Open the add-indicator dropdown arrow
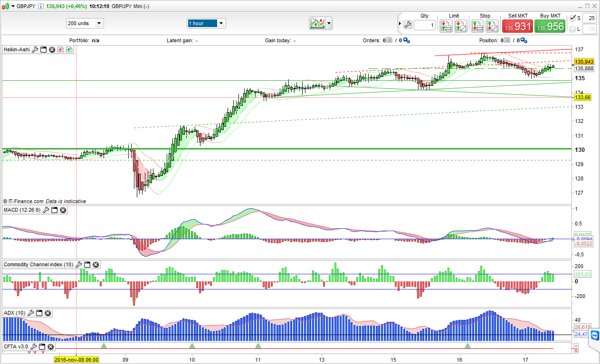This screenshot has width=600, height=364. [329, 23]
